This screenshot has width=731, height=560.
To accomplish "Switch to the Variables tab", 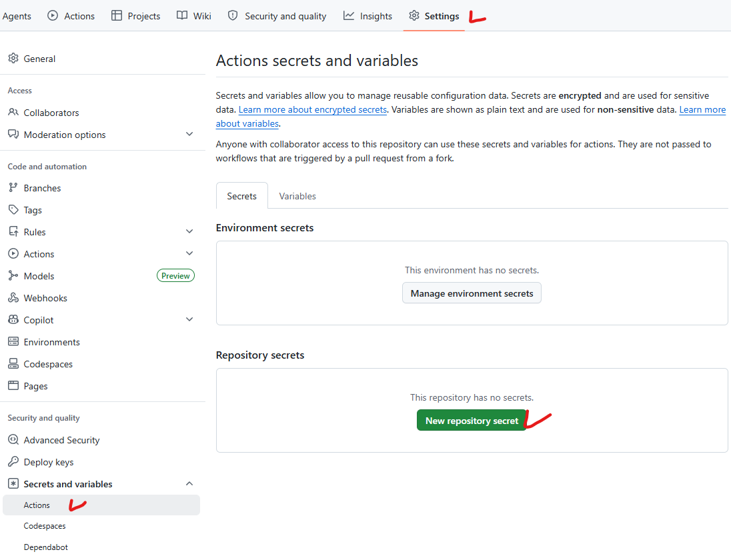I will 297,196.
